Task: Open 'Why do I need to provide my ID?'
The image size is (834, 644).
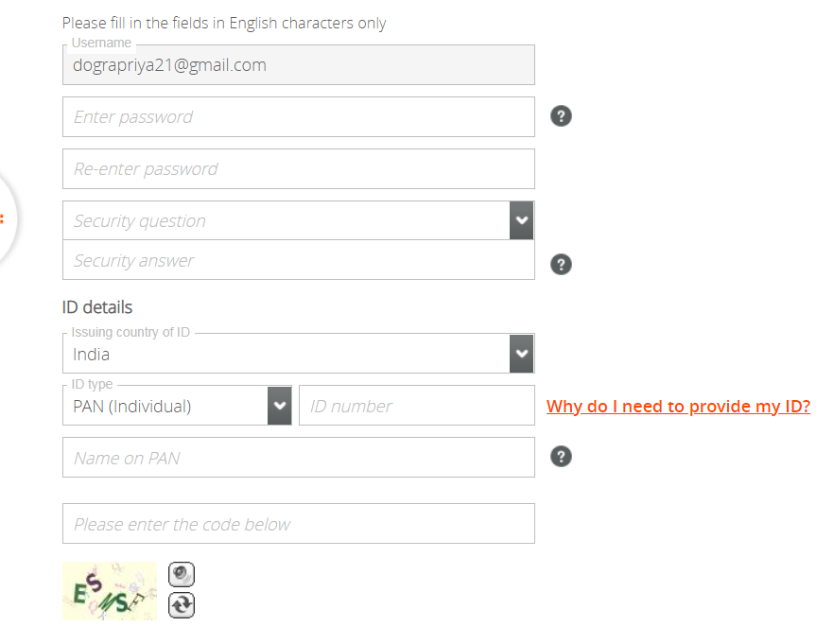Action: coord(678,407)
